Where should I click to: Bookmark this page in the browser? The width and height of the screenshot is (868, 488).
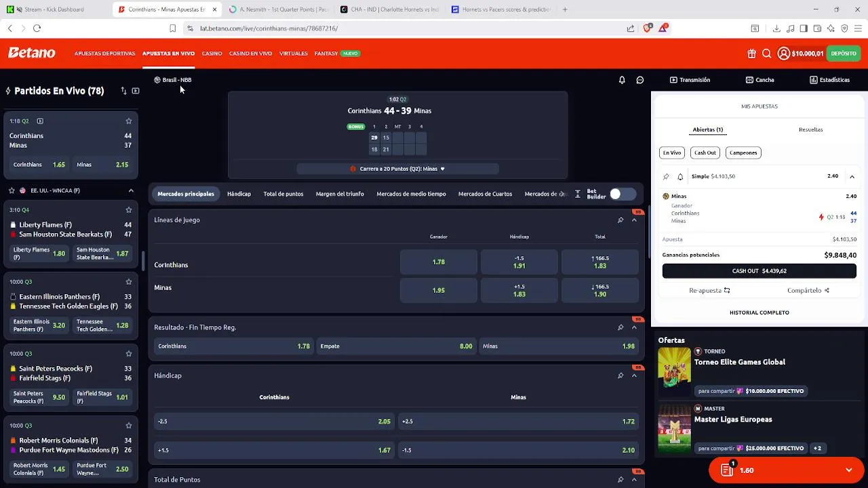(x=172, y=28)
